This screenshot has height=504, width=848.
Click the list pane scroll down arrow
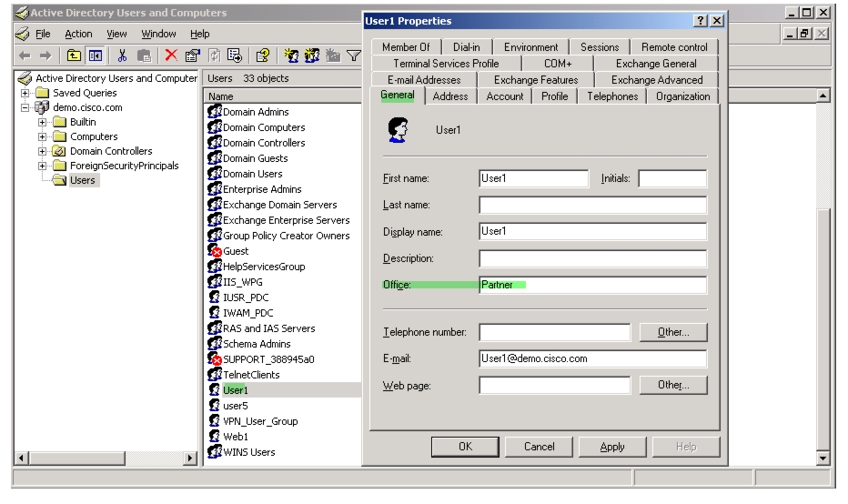point(823,458)
